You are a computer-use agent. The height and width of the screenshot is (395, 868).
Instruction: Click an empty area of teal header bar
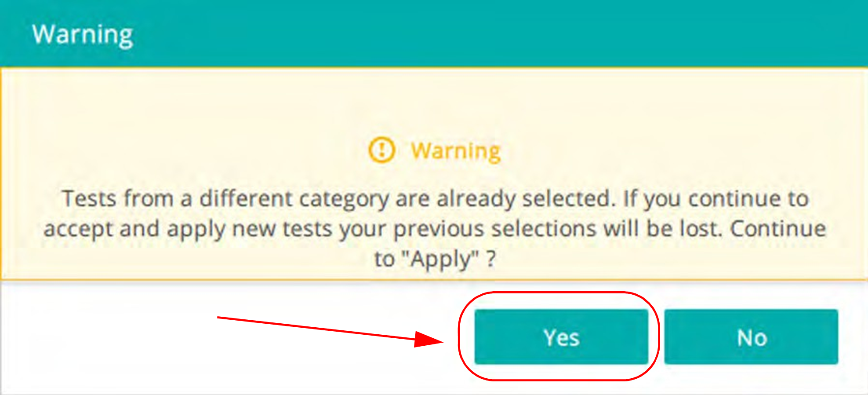click(x=483, y=33)
